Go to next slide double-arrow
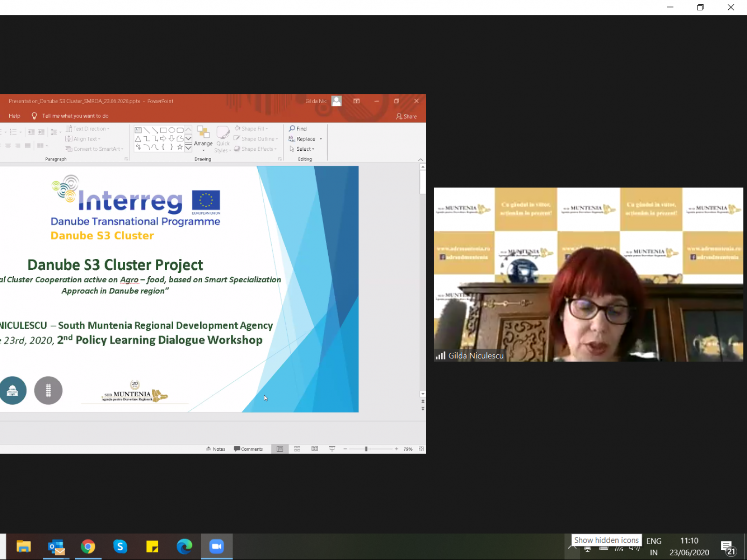Screen dimensions: 747x560 pos(423,409)
